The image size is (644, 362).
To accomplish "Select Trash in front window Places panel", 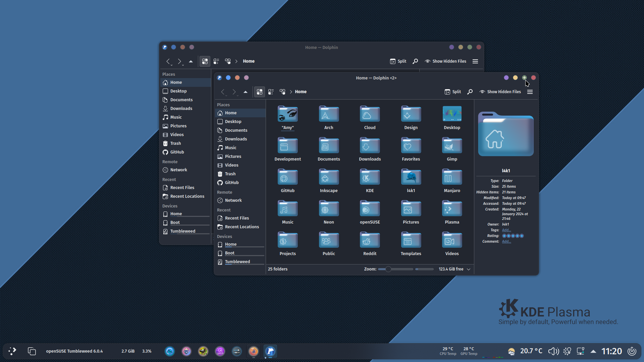I will click(240, 174).
